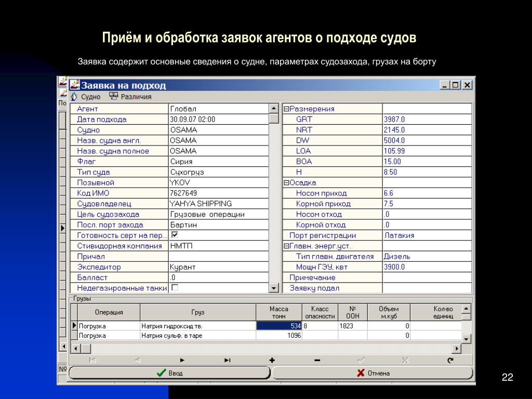
Task: Enable Недегазироанные танки checkbox
Action: point(175,288)
